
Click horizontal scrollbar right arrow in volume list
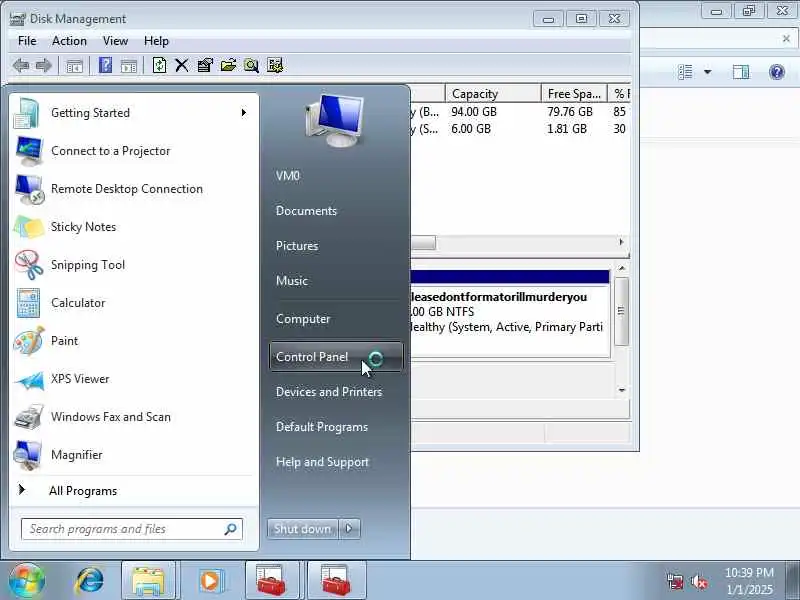[621, 242]
